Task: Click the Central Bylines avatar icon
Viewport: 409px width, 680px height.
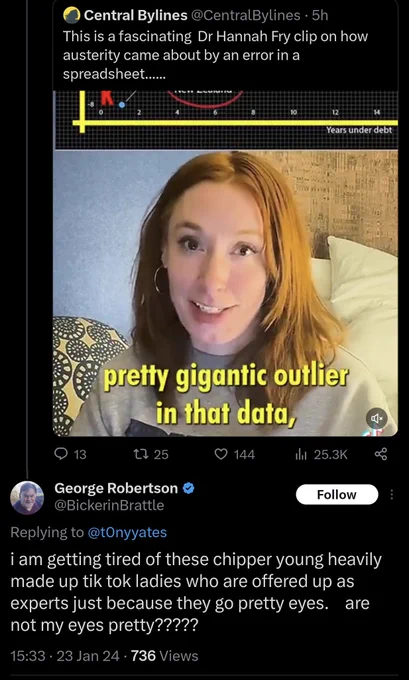Action: [72, 16]
